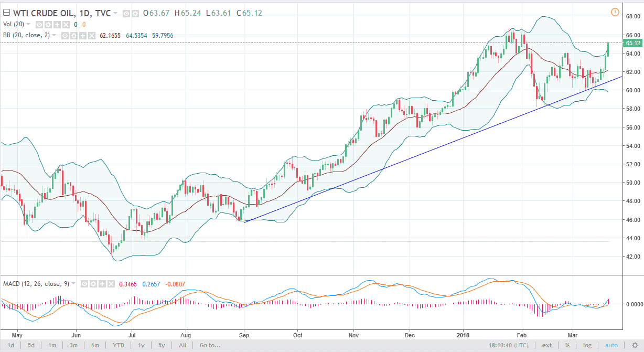Open settings for the BB (20, close, 2) indicator
The height and width of the screenshot is (352, 644).
[73, 35]
